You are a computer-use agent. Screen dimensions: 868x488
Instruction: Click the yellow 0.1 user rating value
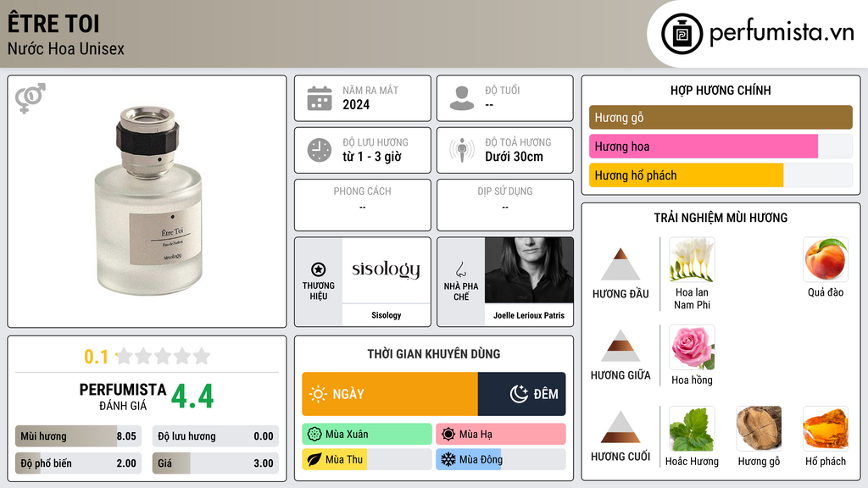pyautogui.click(x=97, y=357)
